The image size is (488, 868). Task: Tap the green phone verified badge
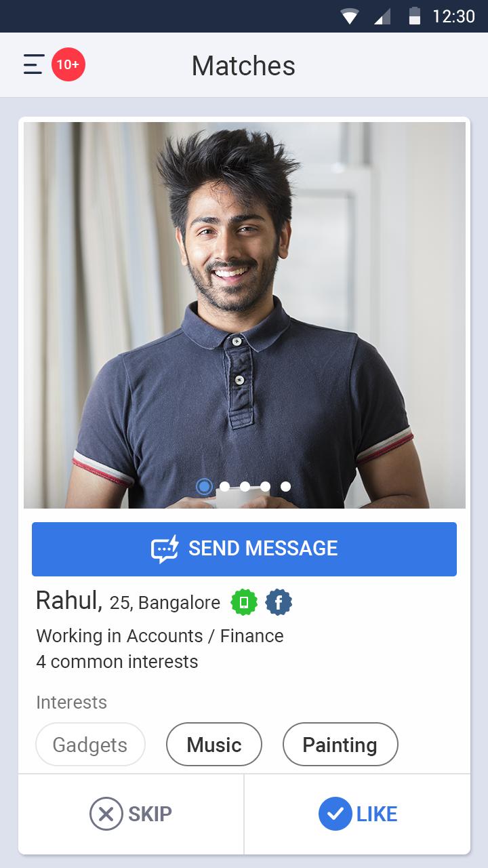(x=244, y=602)
